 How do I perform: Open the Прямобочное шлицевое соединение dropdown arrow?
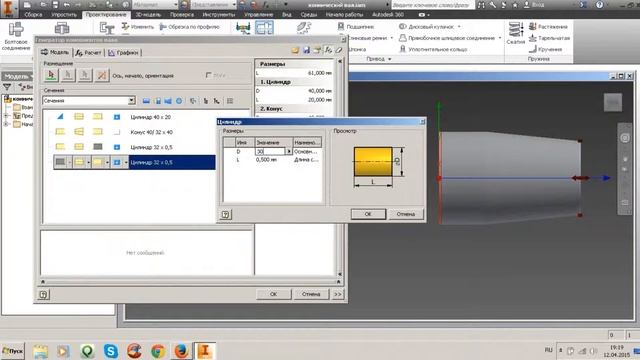500,38
